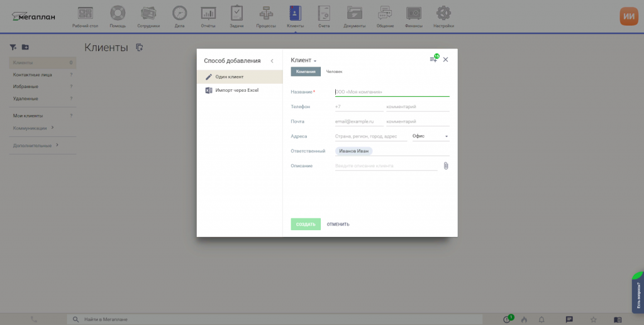Viewport: 644px width, 325px height.
Task: Click the Создать button
Action: tap(306, 224)
